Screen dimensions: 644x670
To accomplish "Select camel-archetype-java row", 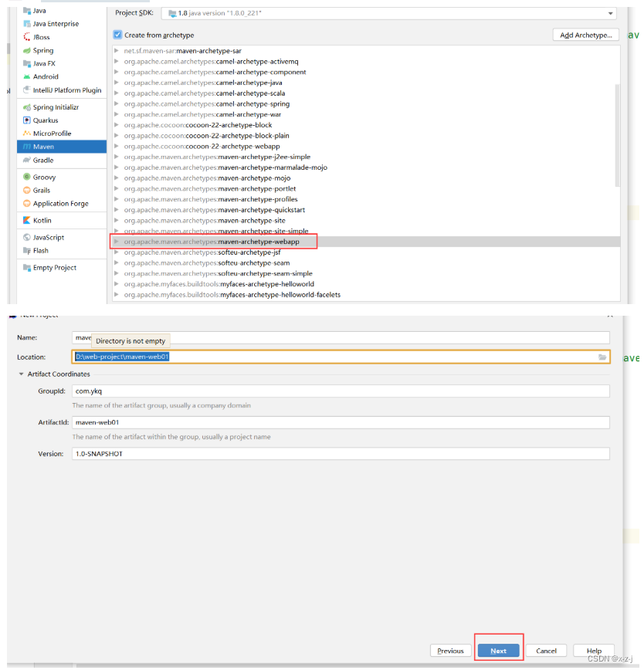I will (366, 83).
